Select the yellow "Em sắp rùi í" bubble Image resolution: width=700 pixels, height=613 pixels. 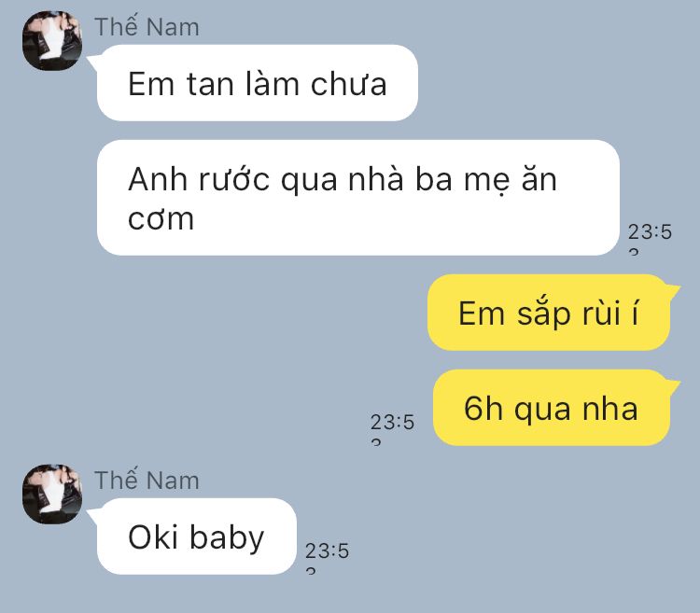tap(549, 313)
